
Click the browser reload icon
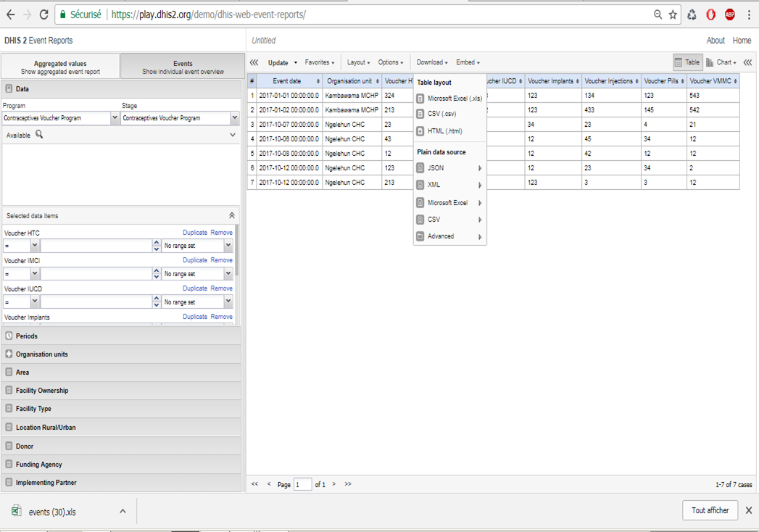coord(44,14)
